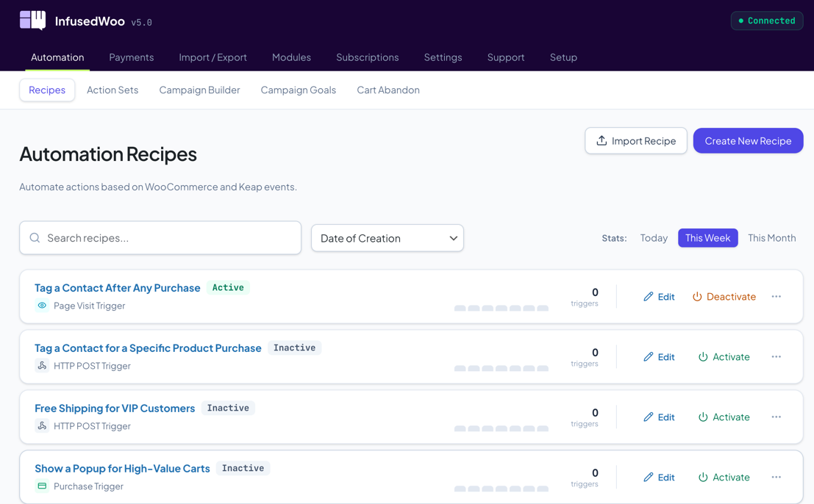Activate the Free Shipping for VIP Customers recipe
Screen dimensions: 814x504
(x=724, y=417)
